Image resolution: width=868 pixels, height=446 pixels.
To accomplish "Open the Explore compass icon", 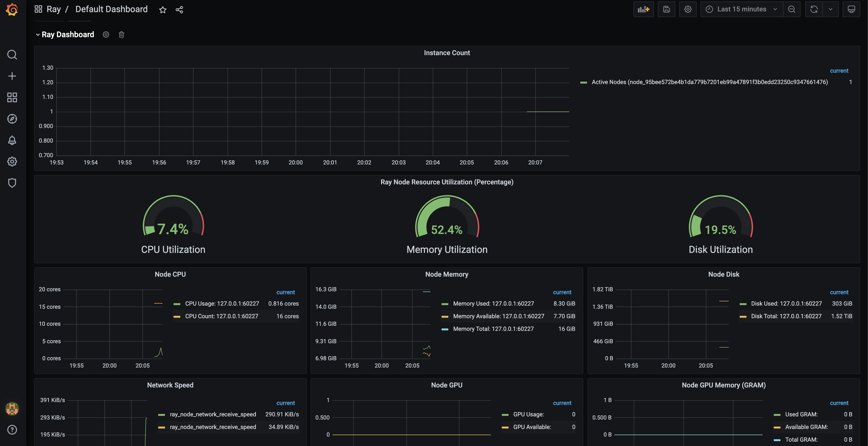I will pos(12,119).
